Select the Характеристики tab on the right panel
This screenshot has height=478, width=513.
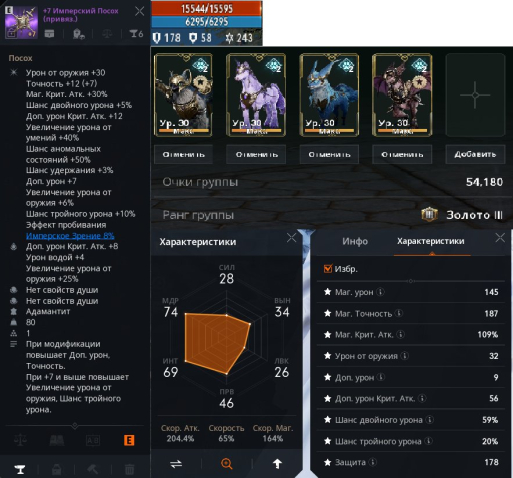(x=430, y=241)
